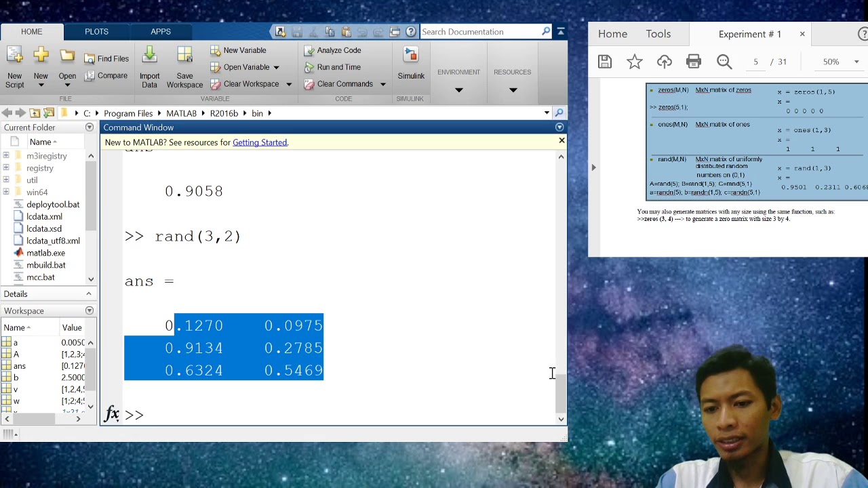
Task: Click the Command Window vertical scrollbar
Action: point(561,287)
